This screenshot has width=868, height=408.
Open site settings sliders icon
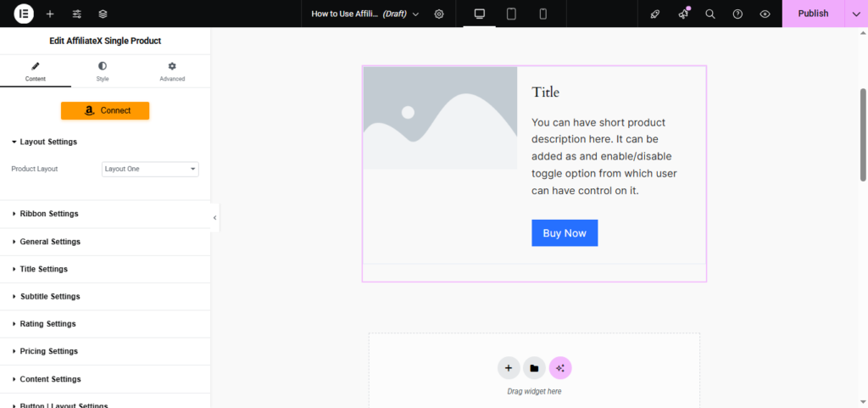point(76,14)
